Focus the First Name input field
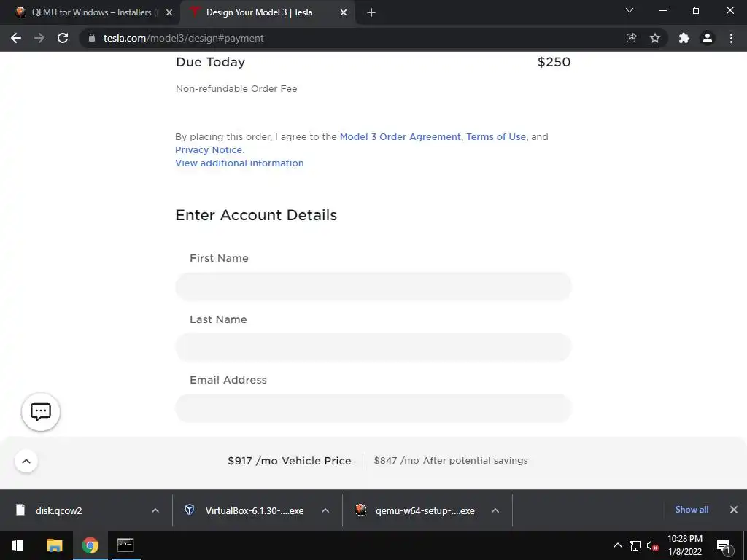Screen dimensions: 747x560 click(373, 287)
